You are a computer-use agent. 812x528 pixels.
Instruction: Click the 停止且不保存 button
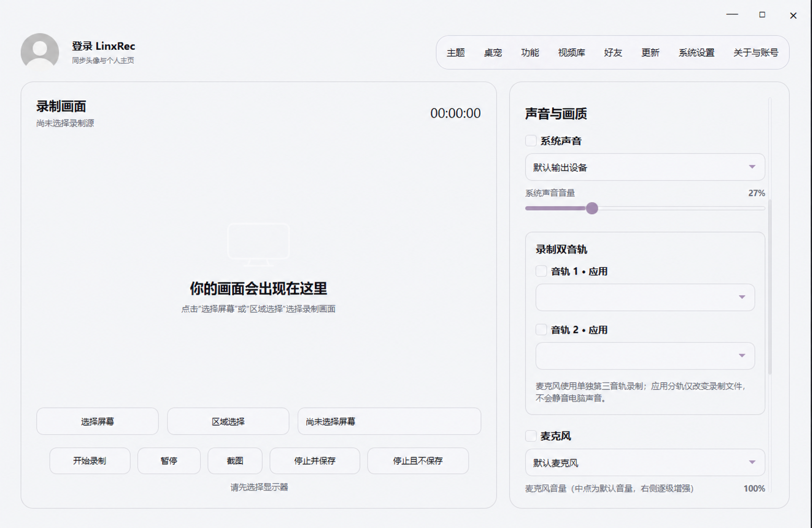point(418,461)
